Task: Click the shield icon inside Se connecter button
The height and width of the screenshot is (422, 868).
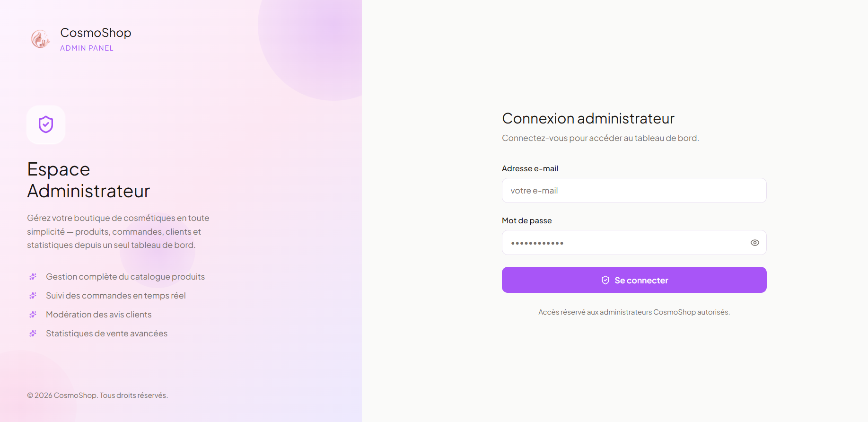Action: pos(605,280)
